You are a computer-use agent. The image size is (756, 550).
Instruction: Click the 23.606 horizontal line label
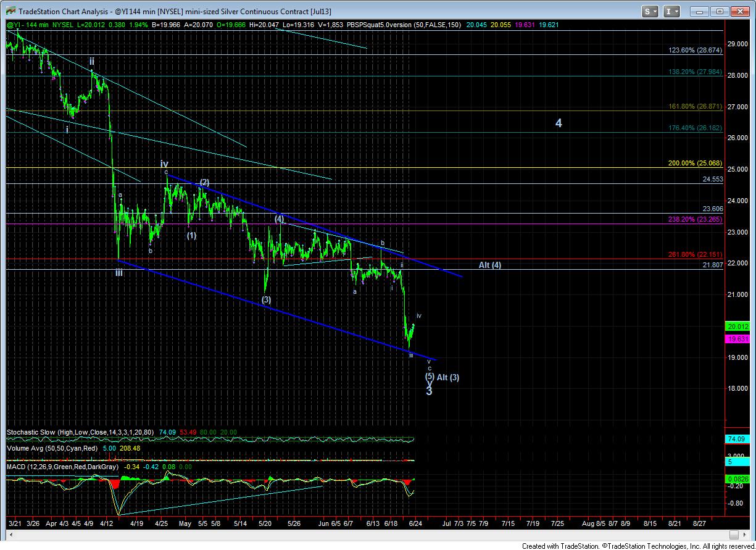(x=712, y=209)
